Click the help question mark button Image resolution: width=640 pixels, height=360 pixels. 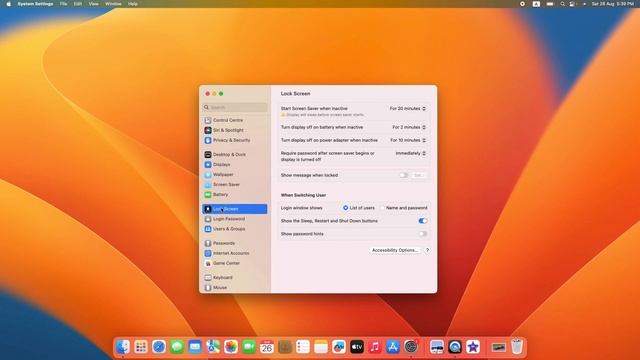pos(427,250)
